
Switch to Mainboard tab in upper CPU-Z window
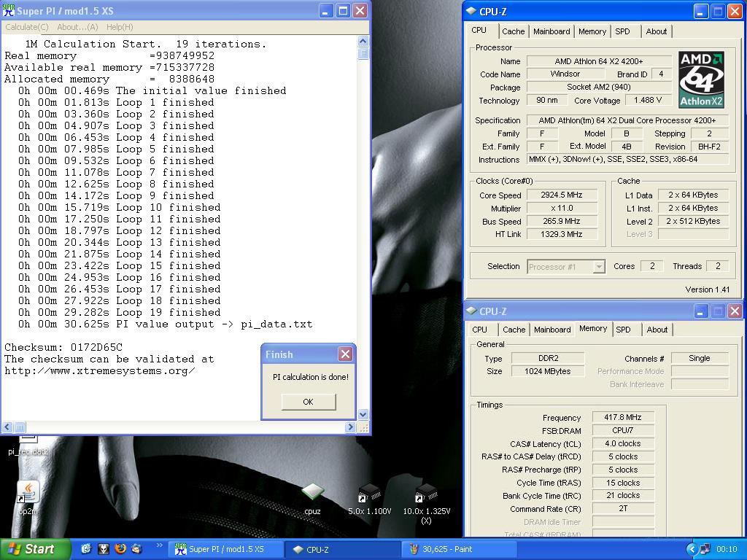(x=551, y=31)
